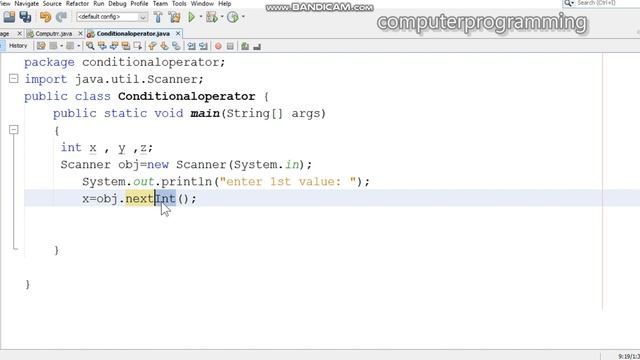Click the Uncomment lines icon
The width and height of the screenshot is (640, 360).
click(x=257, y=46)
